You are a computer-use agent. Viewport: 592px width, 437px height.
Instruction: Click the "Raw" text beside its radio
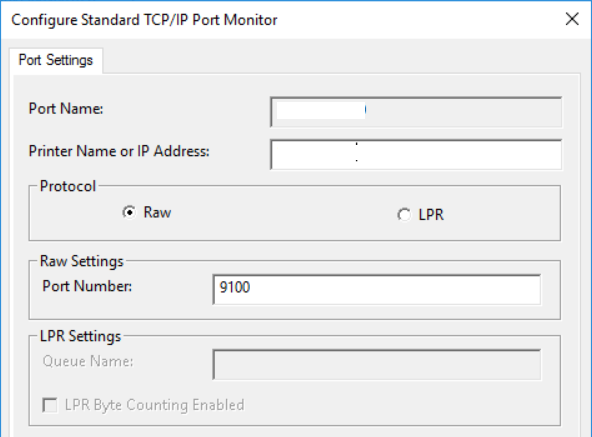[x=157, y=212]
